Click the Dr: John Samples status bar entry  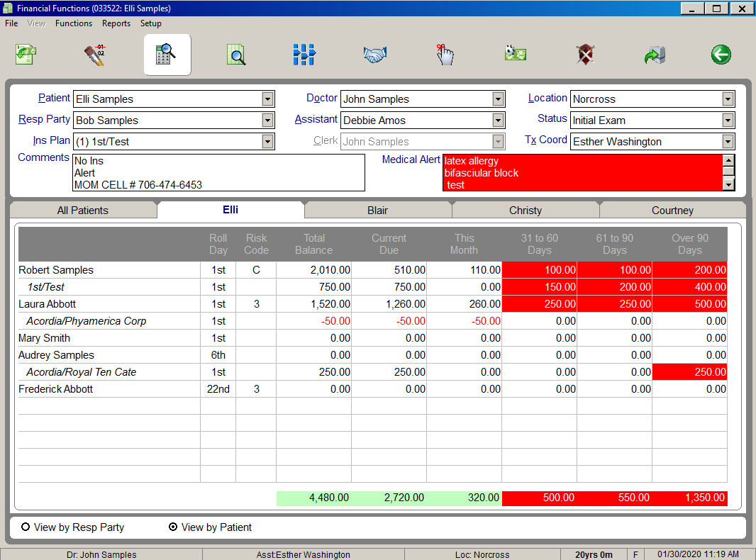pyautogui.click(x=101, y=555)
